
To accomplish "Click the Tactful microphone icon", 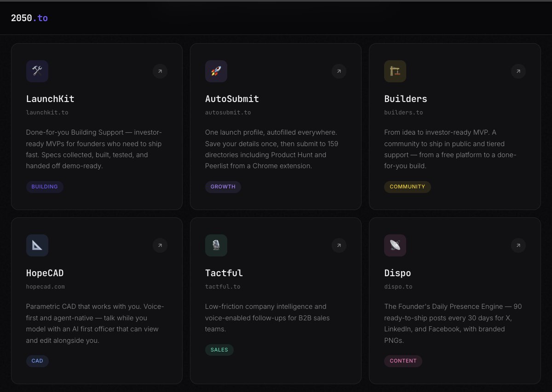I will tap(216, 245).
